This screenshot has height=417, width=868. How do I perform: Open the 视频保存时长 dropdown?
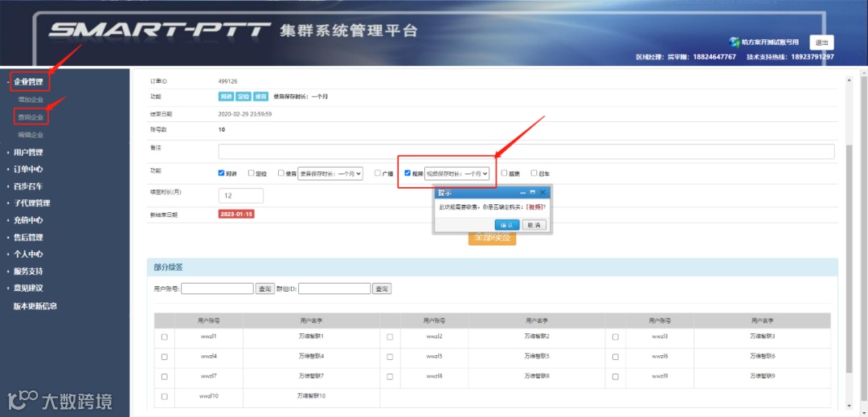click(x=457, y=174)
